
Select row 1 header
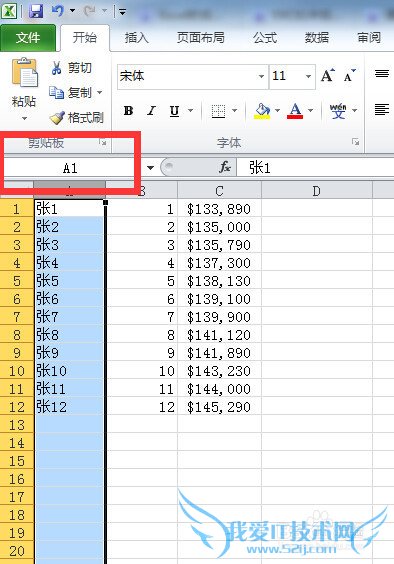click(17, 209)
